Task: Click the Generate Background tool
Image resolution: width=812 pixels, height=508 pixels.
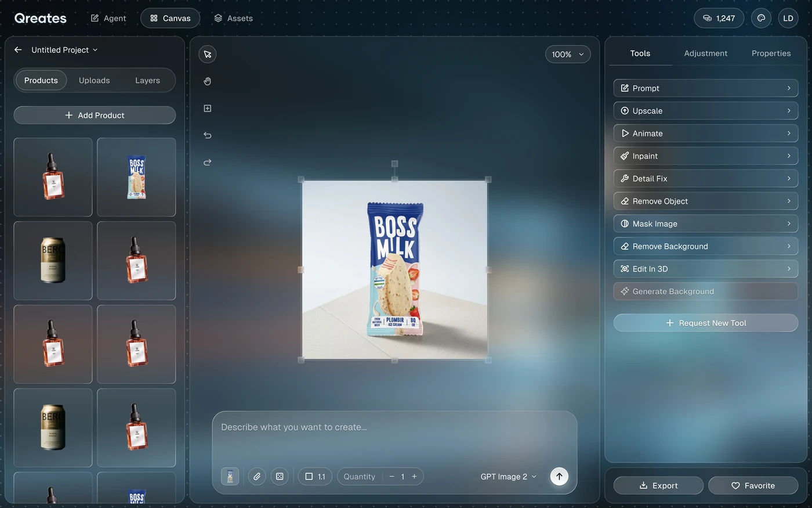Action: [x=706, y=292]
